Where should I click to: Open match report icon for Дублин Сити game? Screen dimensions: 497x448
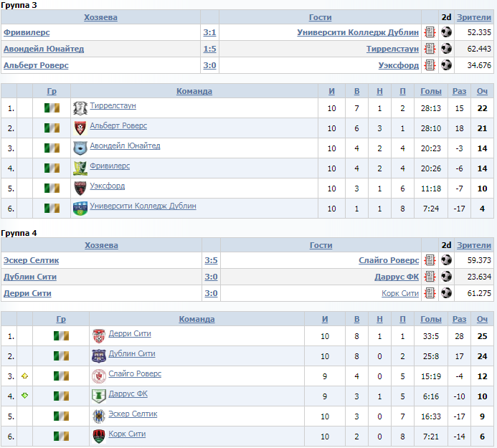(430, 277)
